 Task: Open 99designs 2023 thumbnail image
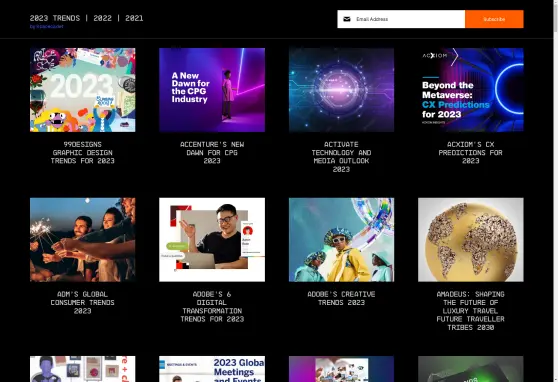click(x=83, y=90)
